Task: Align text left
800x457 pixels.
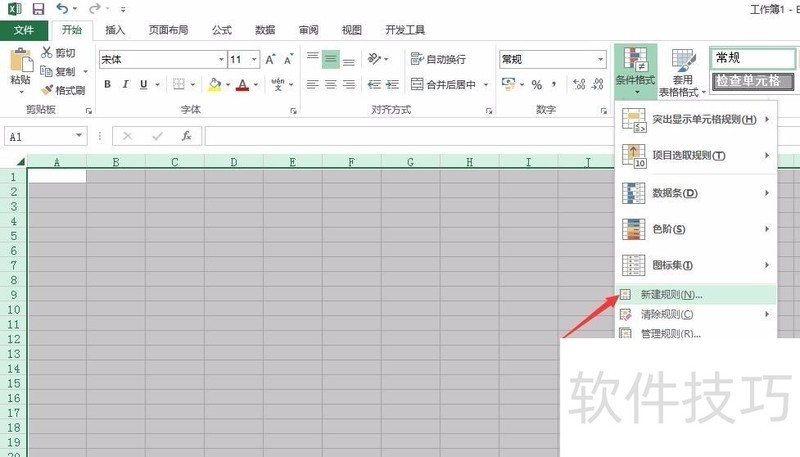Action: [x=313, y=84]
